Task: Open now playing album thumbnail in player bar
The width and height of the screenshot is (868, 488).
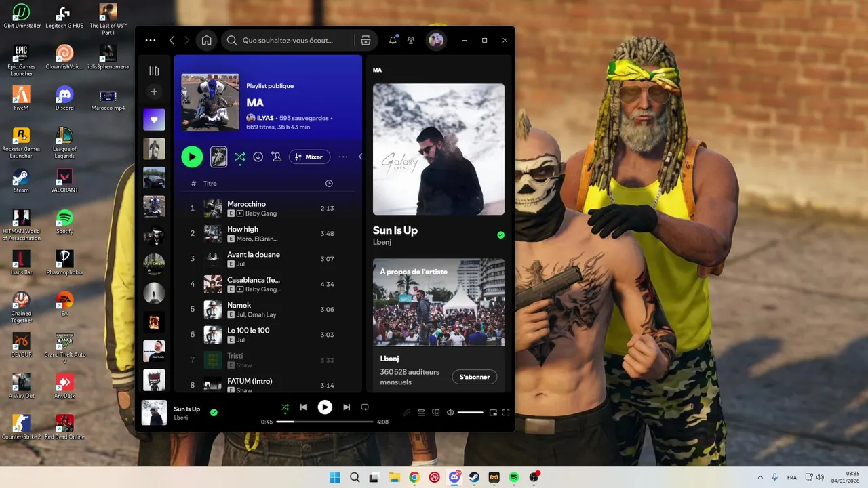Action: click(x=154, y=413)
